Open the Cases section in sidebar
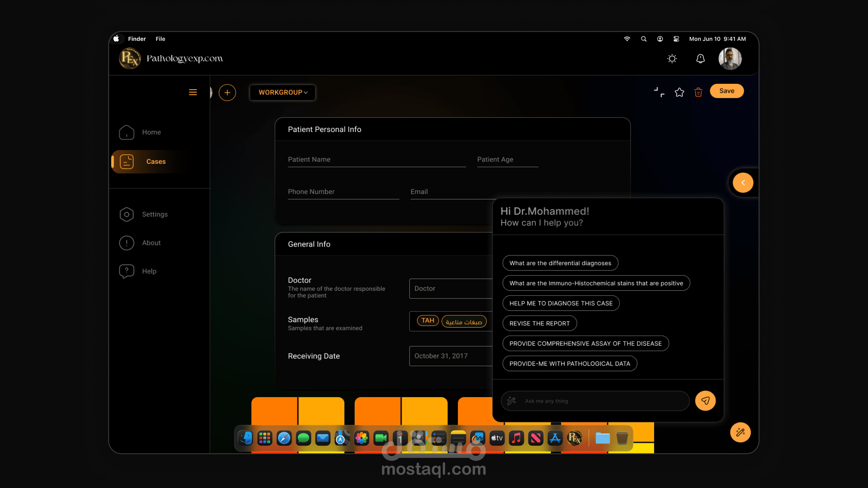The width and height of the screenshot is (868, 488). [x=156, y=162]
